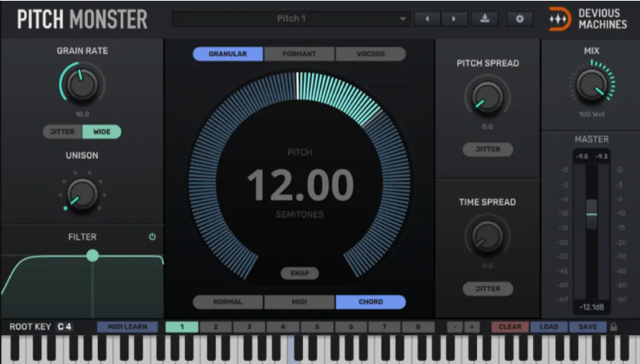Viewport: 640px width, 364px height.
Task: Click the filter curve handle node
Action: tap(93, 255)
